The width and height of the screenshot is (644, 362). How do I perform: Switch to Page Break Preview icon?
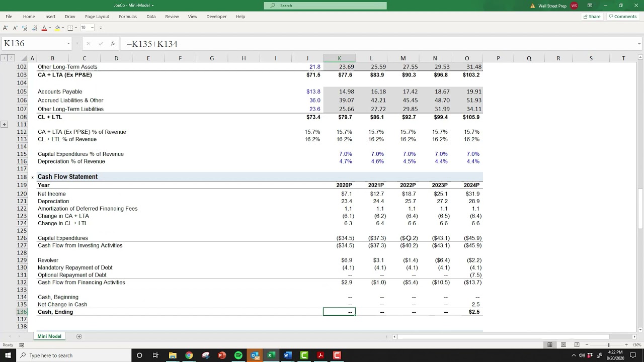577,345
